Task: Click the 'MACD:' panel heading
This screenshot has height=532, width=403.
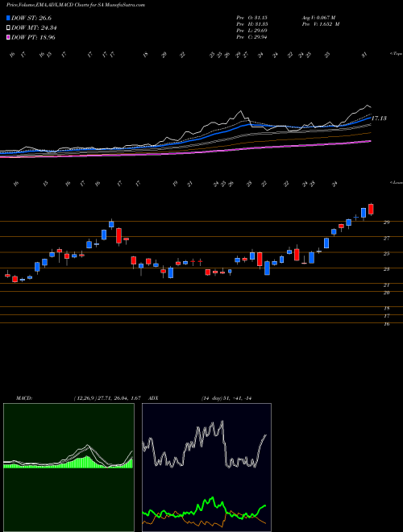Action: click(x=23, y=398)
